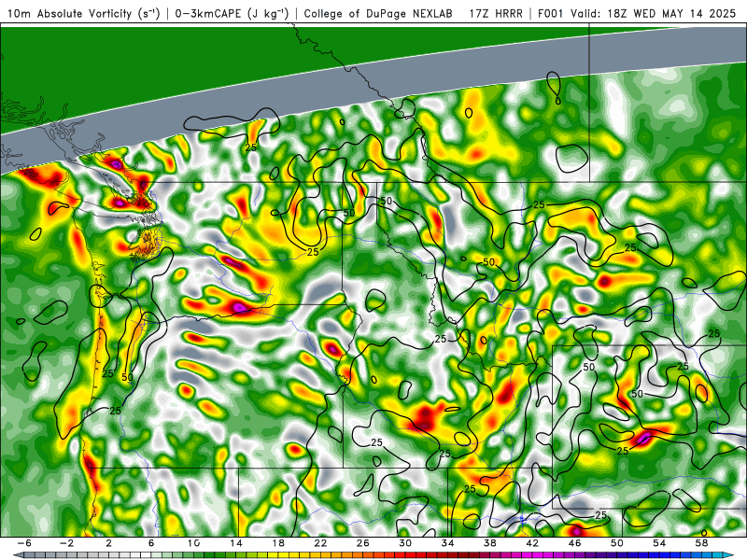
Task: Click the 34 color scale label
Action: point(447,543)
